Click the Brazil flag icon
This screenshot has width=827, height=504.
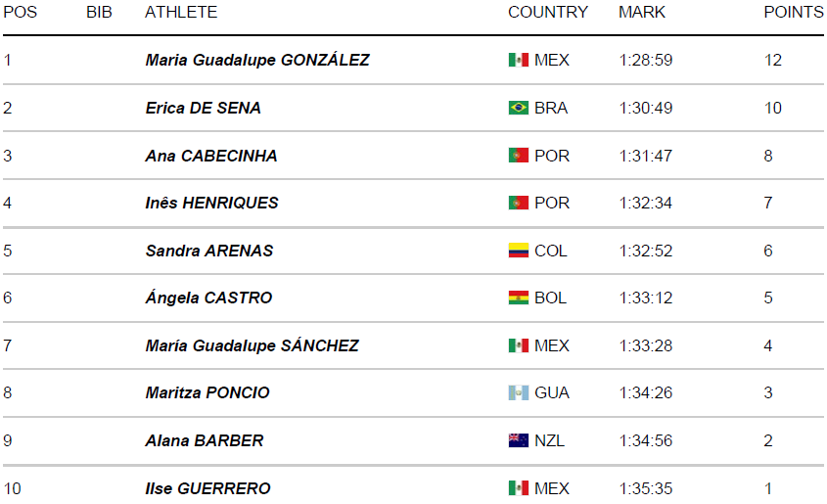[518, 108]
